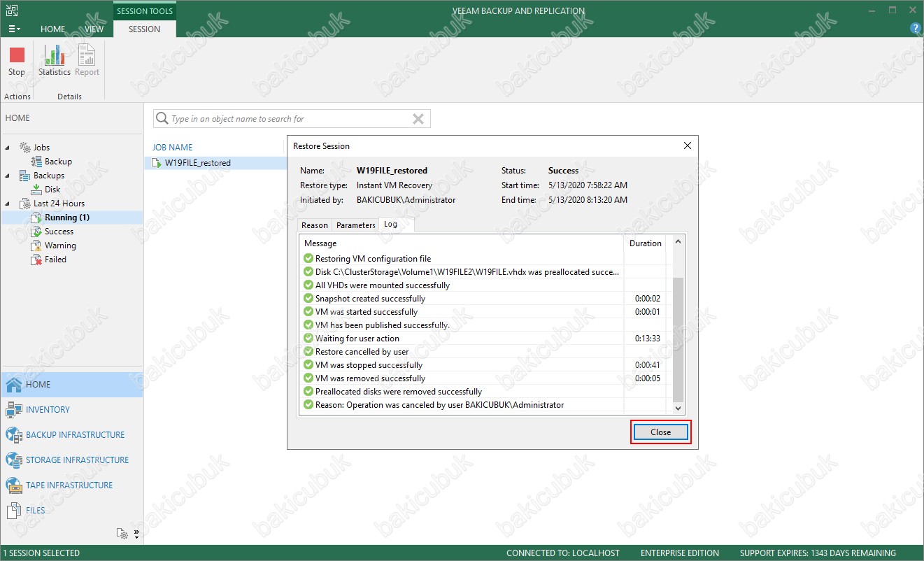This screenshot has height=561, width=924.
Task: Select the Success sessions node
Action: point(59,232)
